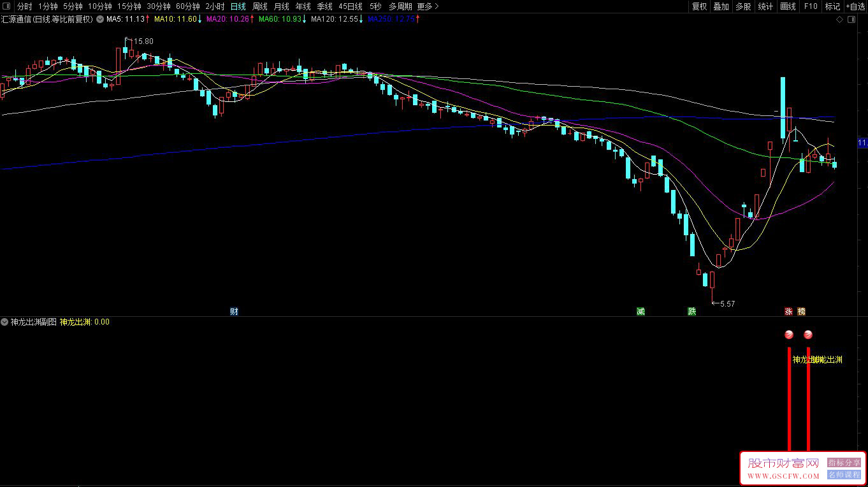The height and width of the screenshot is (487, 868).
Task: Click the 榜 event marker icon
Action: (x=801, y=312)
